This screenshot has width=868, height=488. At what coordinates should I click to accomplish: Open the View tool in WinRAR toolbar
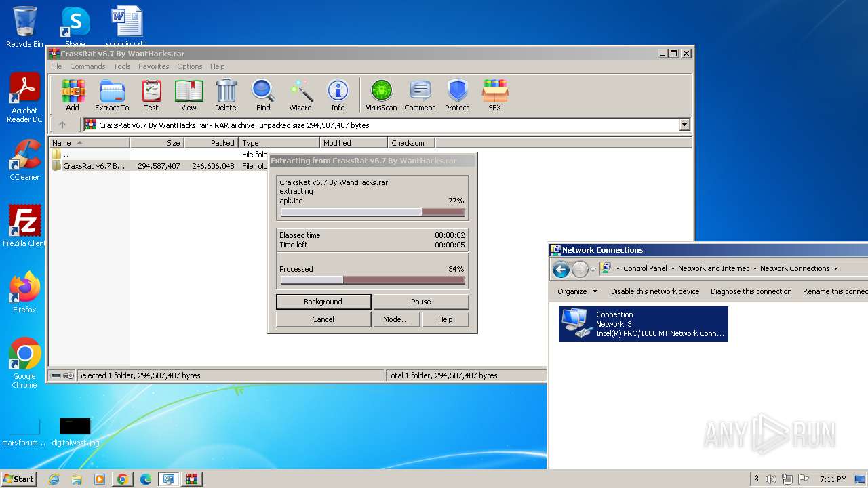189,95
